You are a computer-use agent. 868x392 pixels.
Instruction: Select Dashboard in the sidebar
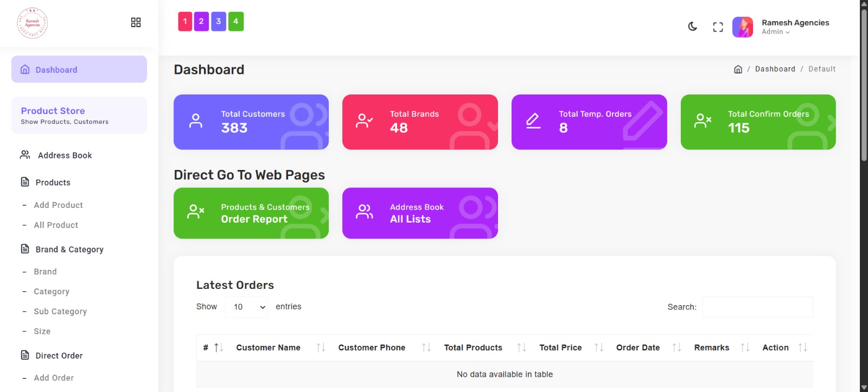79,69
